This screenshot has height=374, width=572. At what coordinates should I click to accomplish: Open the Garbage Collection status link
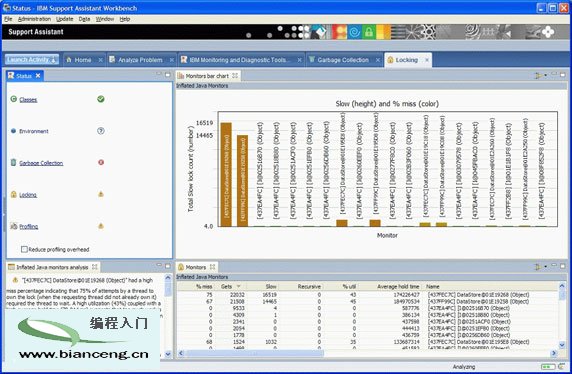click(41, 163)
